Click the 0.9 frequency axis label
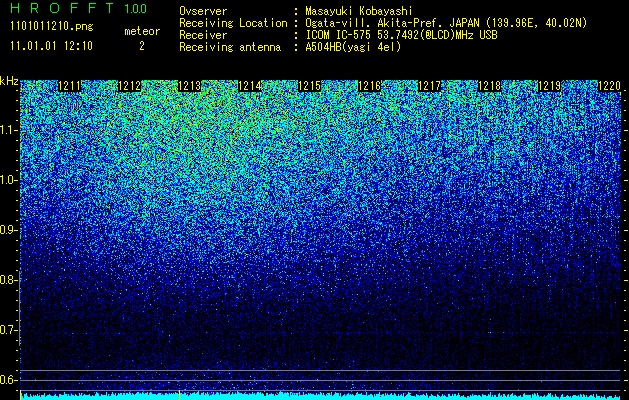Image resolution: width=629 pixels, height=400 pixels. click(8, 230)
